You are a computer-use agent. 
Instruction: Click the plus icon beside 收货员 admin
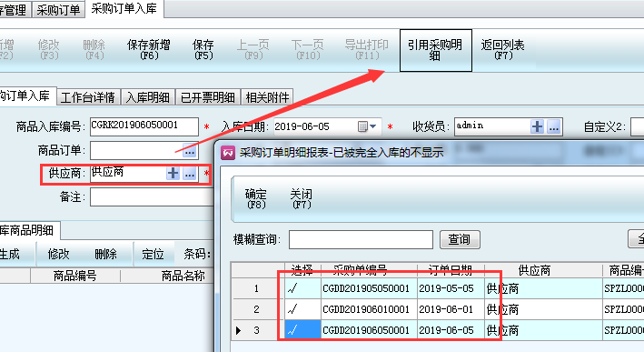pyautogui.click(x=537, y=126)
